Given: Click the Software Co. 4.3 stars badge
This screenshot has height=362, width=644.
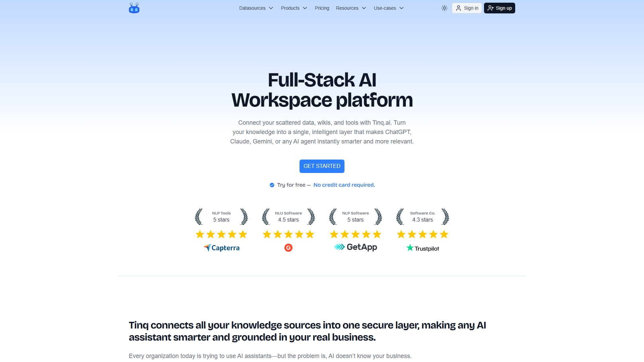Looking at the screenshot, I should pos(423,217).
